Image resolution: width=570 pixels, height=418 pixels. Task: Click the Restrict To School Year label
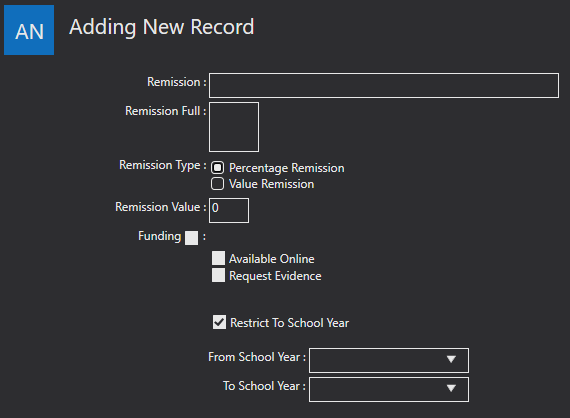point(290,323)
